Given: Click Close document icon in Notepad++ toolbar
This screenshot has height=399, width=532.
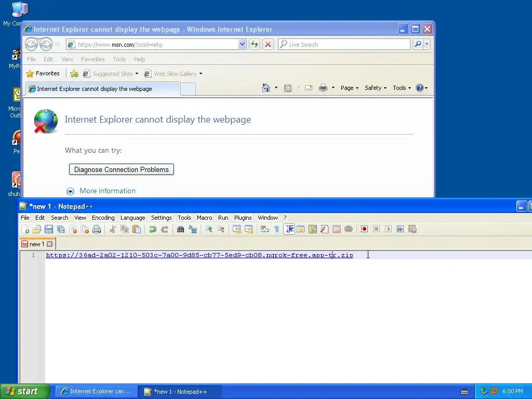Looking at the screenshot, I should (73, 229).
